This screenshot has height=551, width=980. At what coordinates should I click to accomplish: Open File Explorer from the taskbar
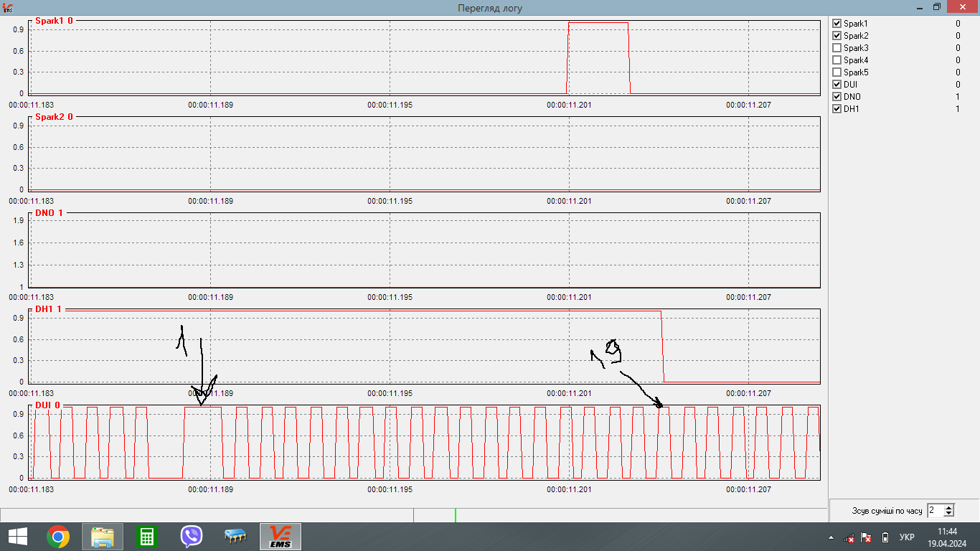103,537
